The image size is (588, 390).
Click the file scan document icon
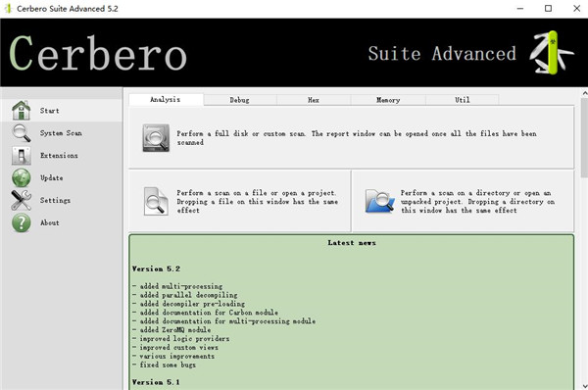click(156, 202)
